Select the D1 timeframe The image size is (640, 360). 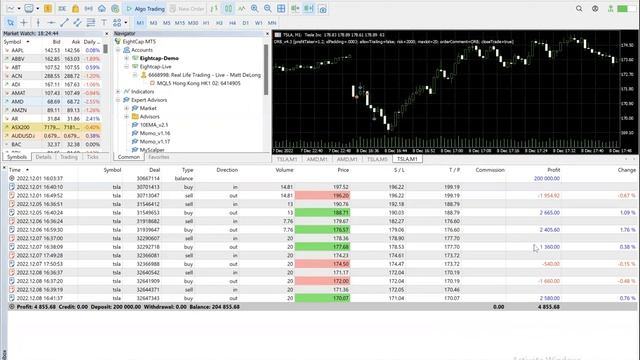245,23
